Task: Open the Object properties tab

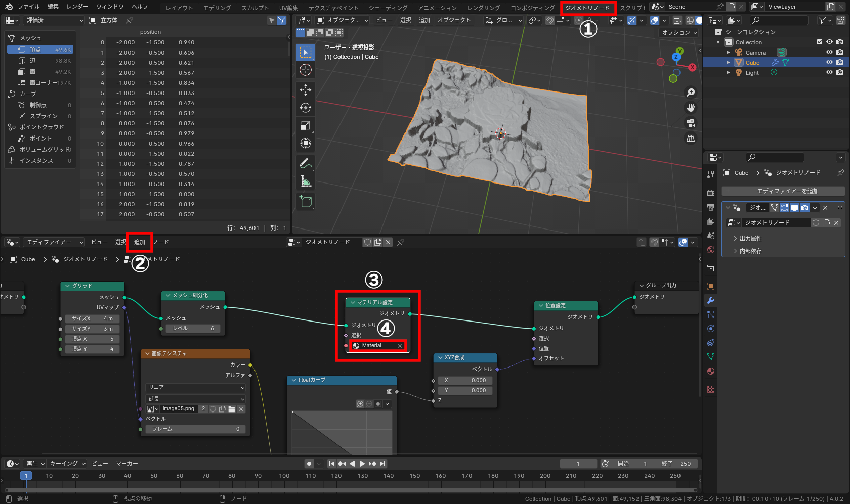Action: point(711,286)
